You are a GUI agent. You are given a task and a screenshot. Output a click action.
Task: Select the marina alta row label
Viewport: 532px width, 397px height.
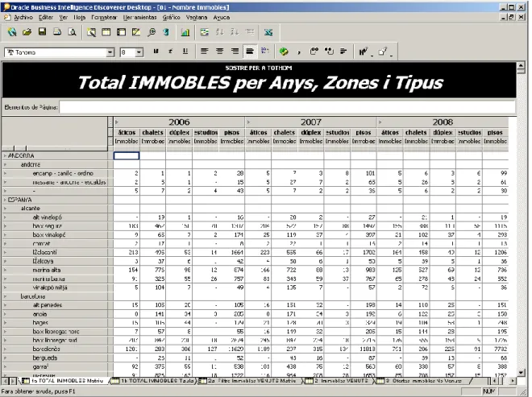(47, 270)
